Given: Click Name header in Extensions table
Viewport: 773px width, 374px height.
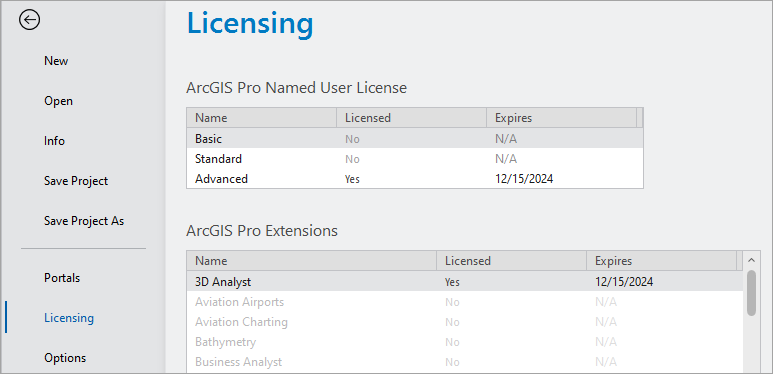Looking at the screenshot, I should 312,261.
